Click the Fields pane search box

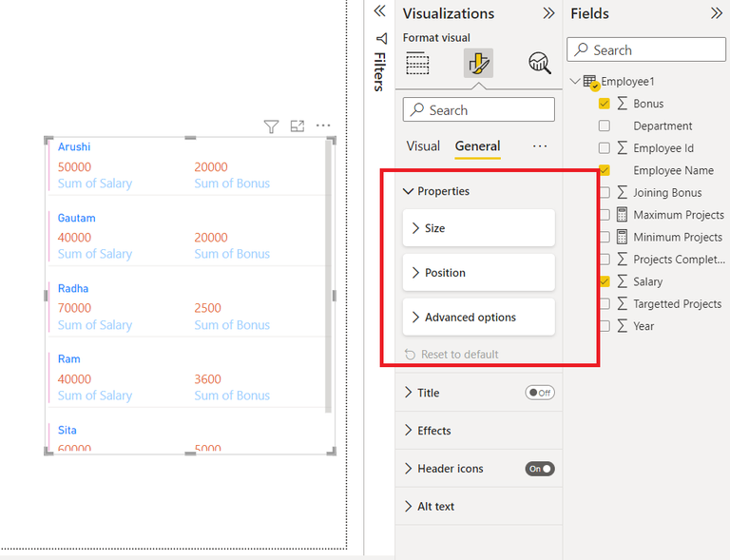click(646, 49)
